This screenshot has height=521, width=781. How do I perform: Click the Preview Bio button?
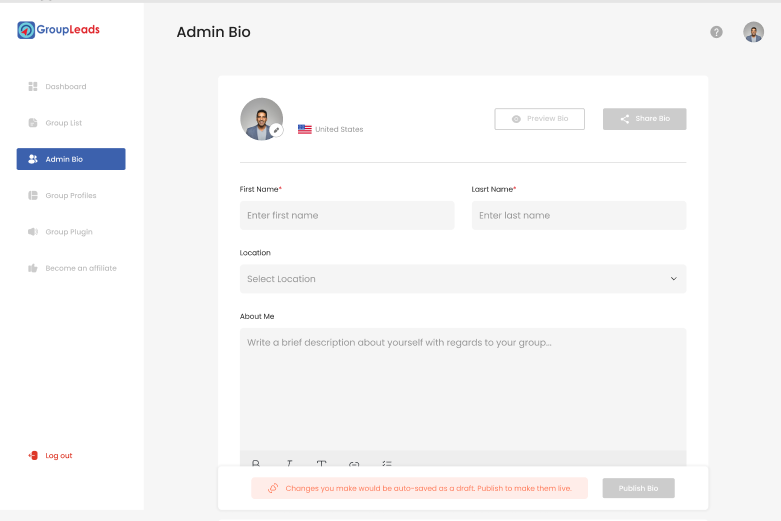tap(539, 119)
